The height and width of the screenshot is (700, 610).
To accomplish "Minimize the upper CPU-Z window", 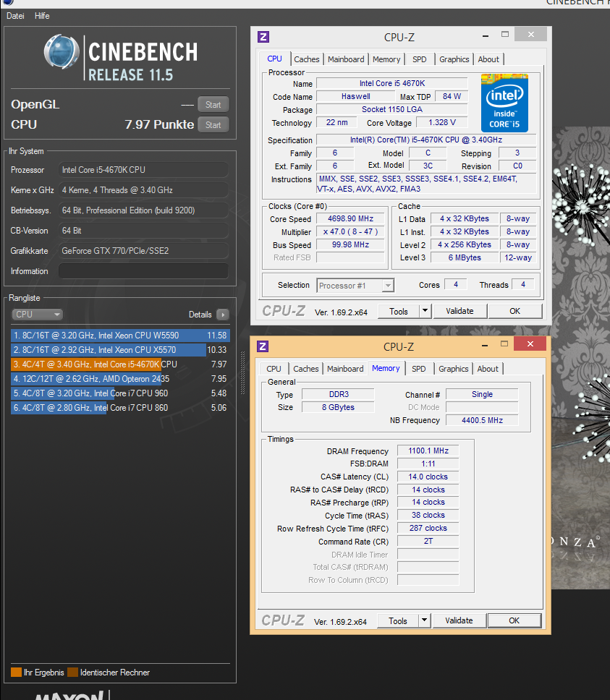I will [486, 35].
